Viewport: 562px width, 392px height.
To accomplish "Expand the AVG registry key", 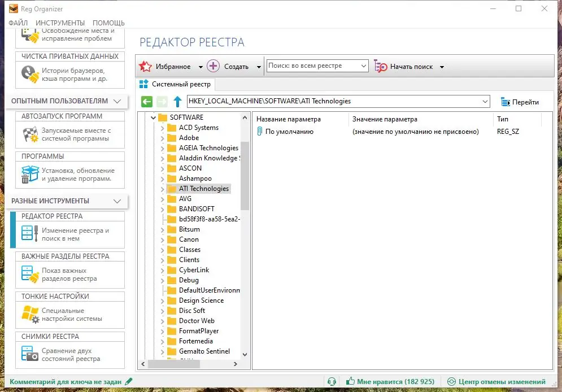I will coord(162,199).
